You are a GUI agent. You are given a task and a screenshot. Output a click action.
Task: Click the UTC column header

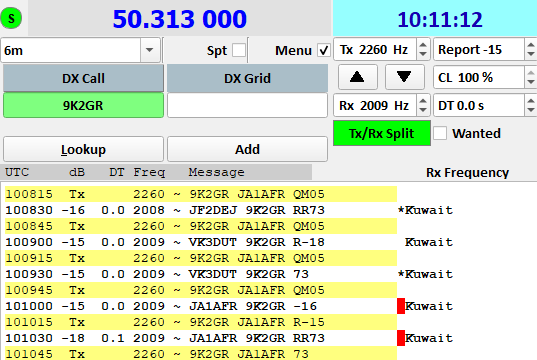tap(17, 172)
